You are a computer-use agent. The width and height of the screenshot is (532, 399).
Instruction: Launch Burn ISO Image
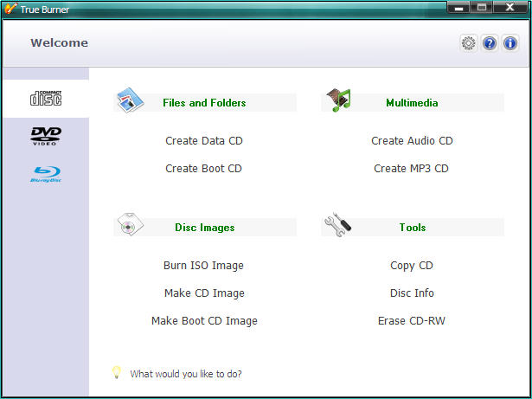coord(204,266)
